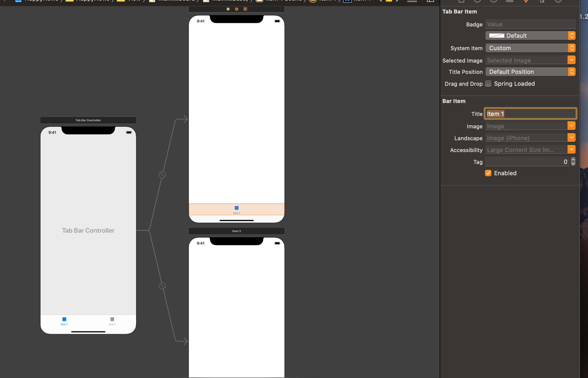The image size is (588, 378).
Task: Toggle the Spring Loaded checkbox
Action: [x=488, y=84]
